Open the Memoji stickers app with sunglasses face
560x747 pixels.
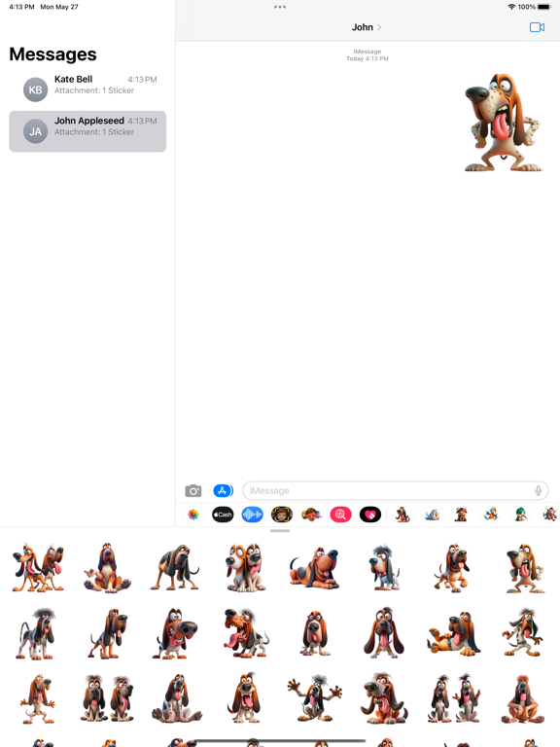(x=311, y=515)
